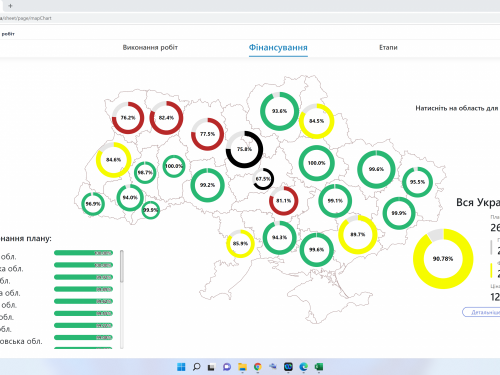The height and width of the screenshot is (375, 500).
Task: Open a new browser tab
Action: click(10, 6)
